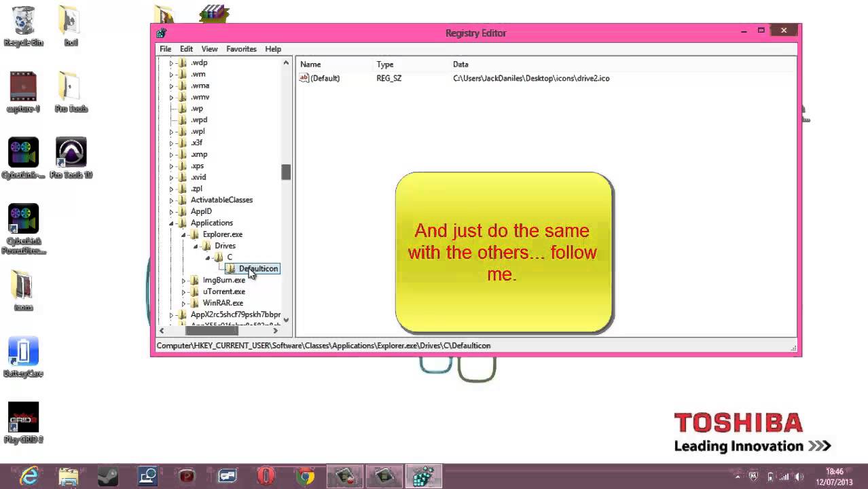Open the Edit menu
The image size is (868, 489).
click(x=186, y=49)
